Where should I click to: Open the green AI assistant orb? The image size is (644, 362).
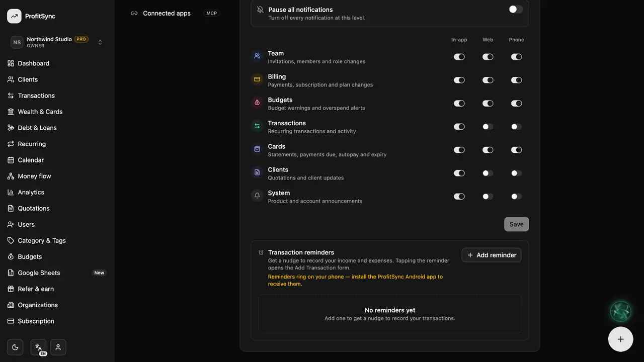click(x=620, y=311)
